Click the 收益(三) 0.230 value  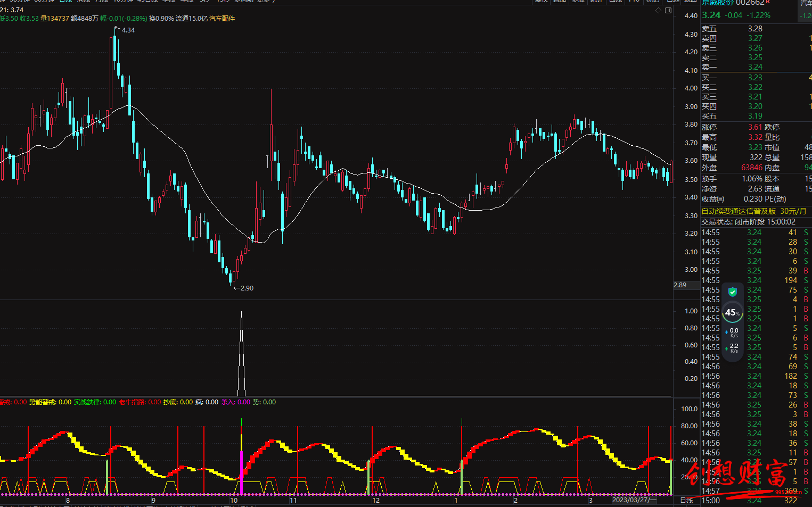(753, 199)
